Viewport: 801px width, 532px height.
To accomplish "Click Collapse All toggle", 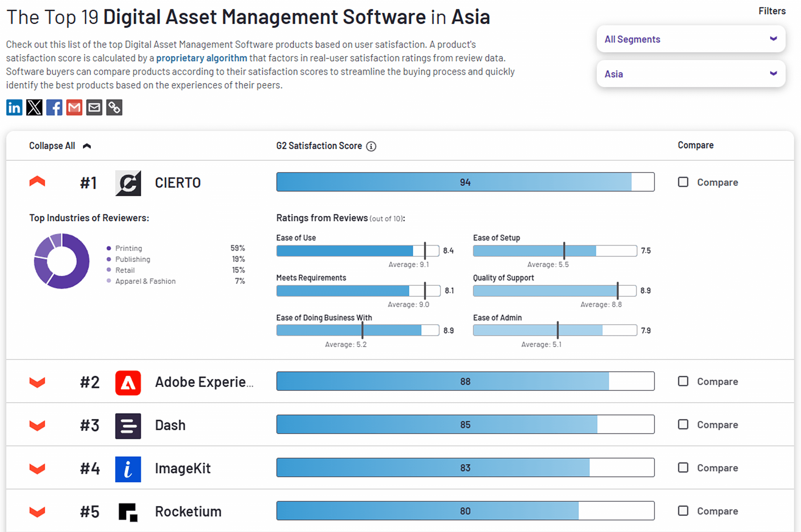I will 60,146.
